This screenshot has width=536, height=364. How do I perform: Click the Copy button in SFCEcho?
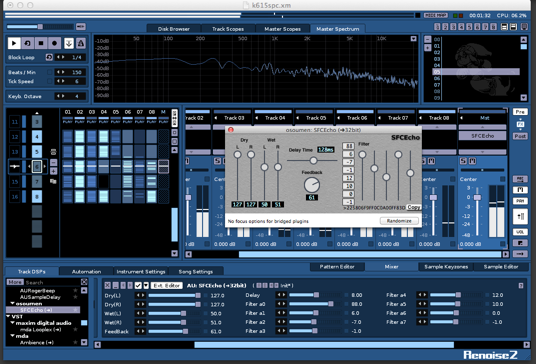(x=413, y=207)
